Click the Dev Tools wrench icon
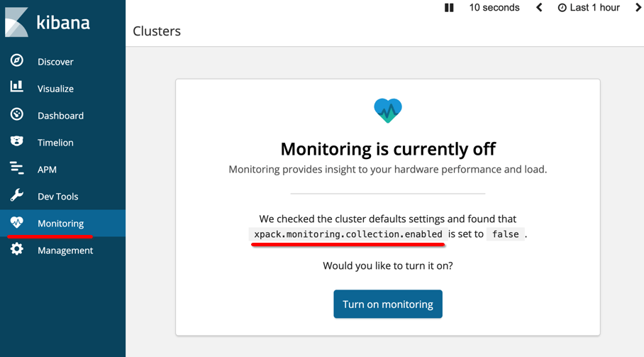This screenshot has width=644, height=357. tap(17, 195)
